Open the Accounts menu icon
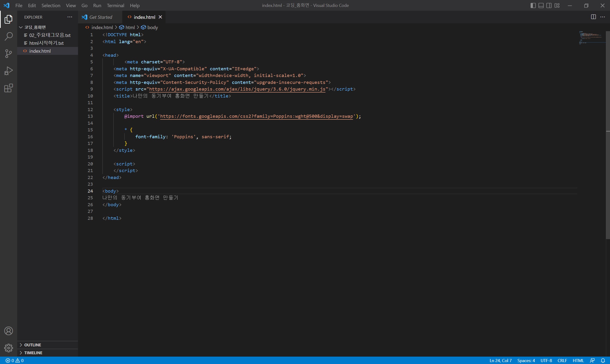The image size is (610, 364). (x=9, y=331)
